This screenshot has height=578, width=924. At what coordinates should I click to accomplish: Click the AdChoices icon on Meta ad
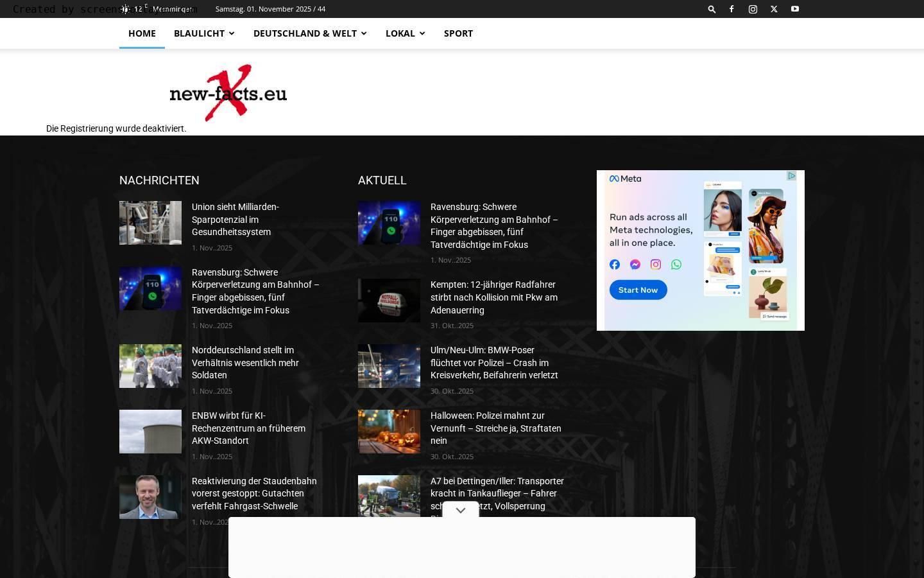tap(792, 175)
